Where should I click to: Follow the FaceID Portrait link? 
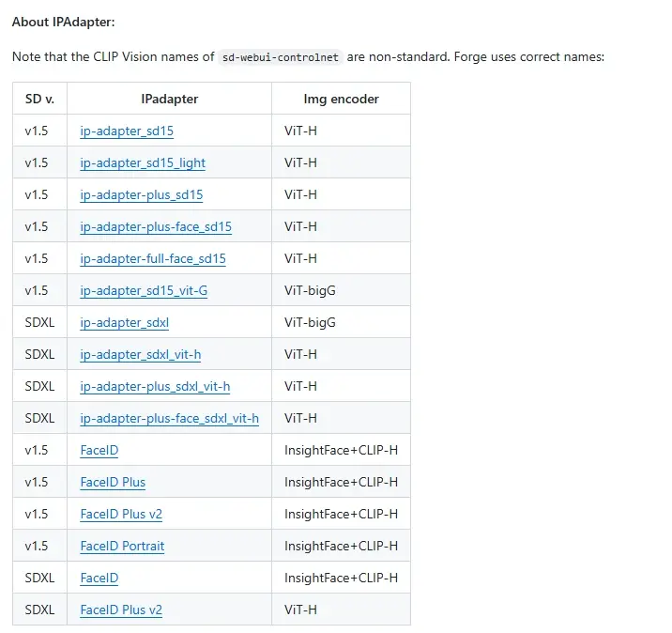122,546
